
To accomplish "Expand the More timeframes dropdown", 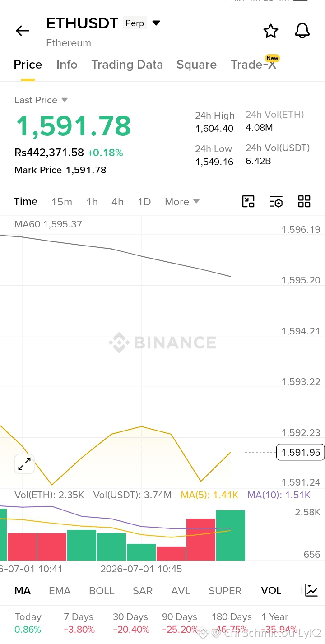I will pyautogui.click(x=182, y=202).
